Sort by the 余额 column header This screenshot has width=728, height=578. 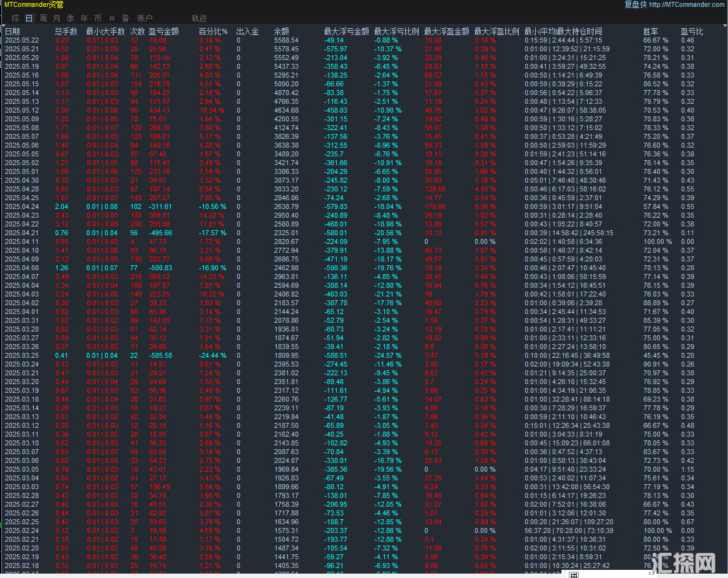click(x=281, y=31)
